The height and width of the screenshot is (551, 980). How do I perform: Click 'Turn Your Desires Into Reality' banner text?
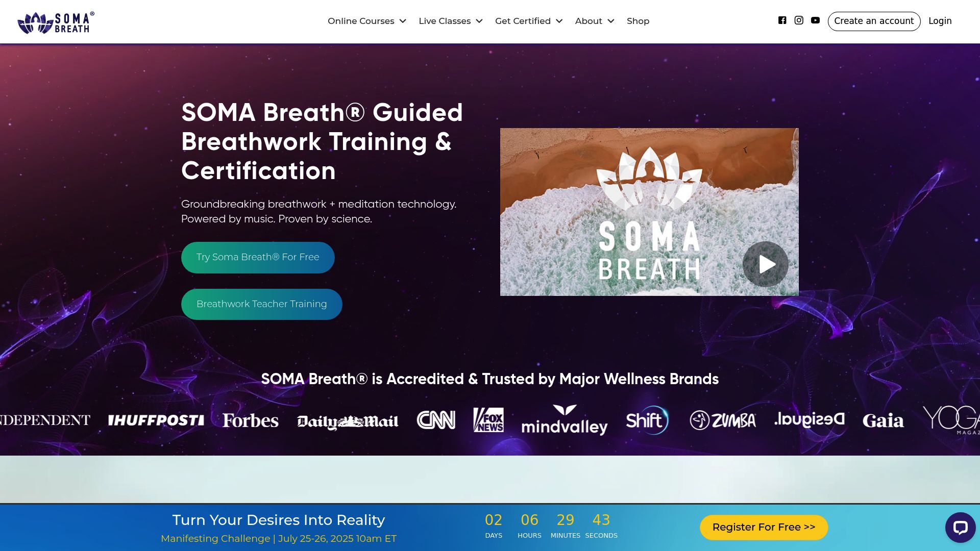pyautogui.click(x=278, y=520)
